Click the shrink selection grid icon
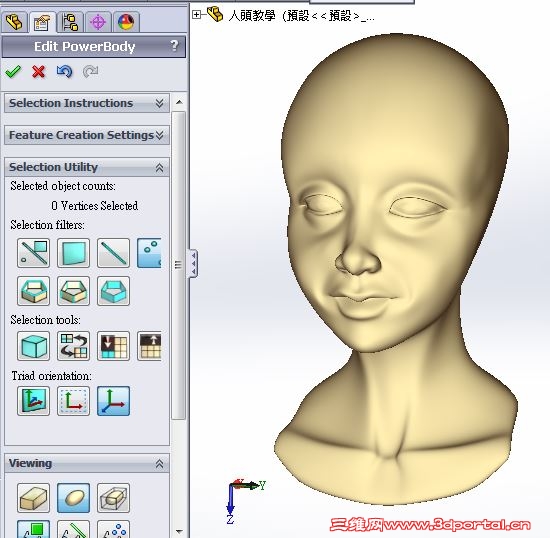This screenshot has width=550, height=538. (x=113, y=346)
